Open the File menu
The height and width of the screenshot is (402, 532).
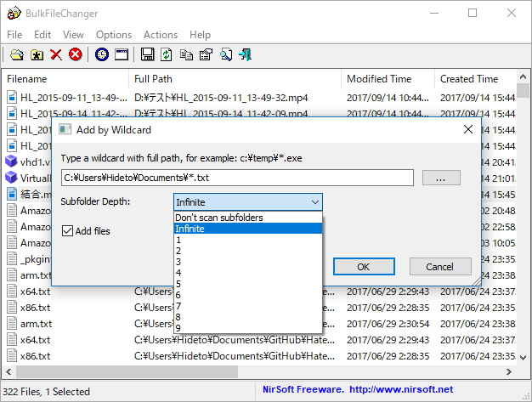pos(14,35)
